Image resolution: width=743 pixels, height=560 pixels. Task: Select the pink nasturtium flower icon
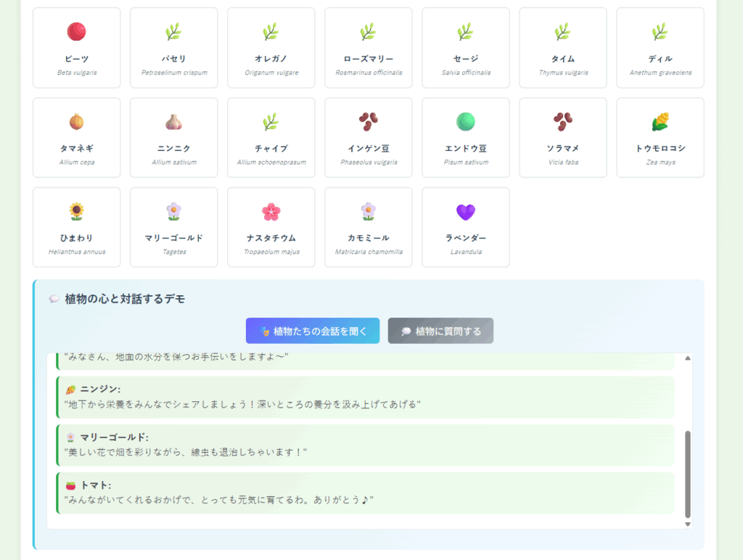point(271,211)
